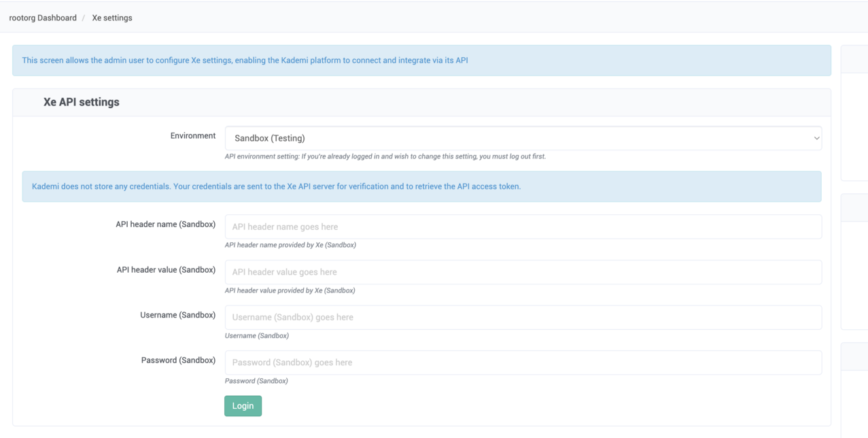The height and width of the screenshot is (438, 868).
Task: Click the API header name (Sandbox) label
Action: point(166,224)
